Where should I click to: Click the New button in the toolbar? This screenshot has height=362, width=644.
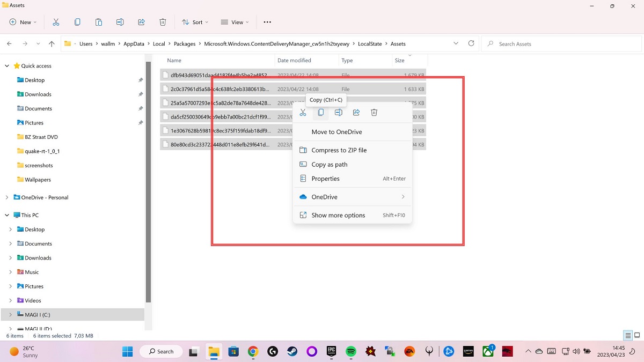tap(21, 22)
